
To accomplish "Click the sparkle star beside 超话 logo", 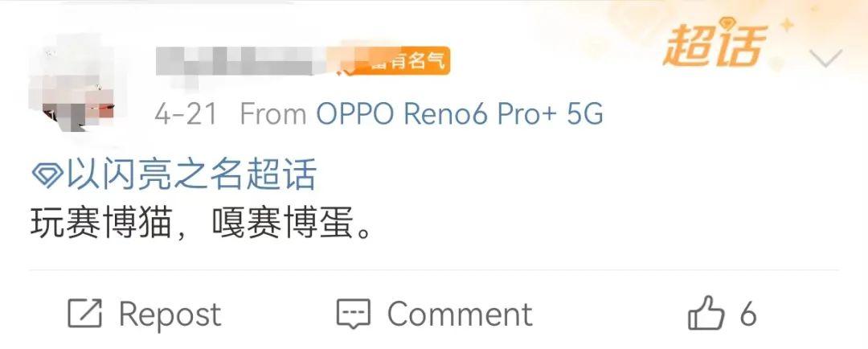I will point(786,26).
